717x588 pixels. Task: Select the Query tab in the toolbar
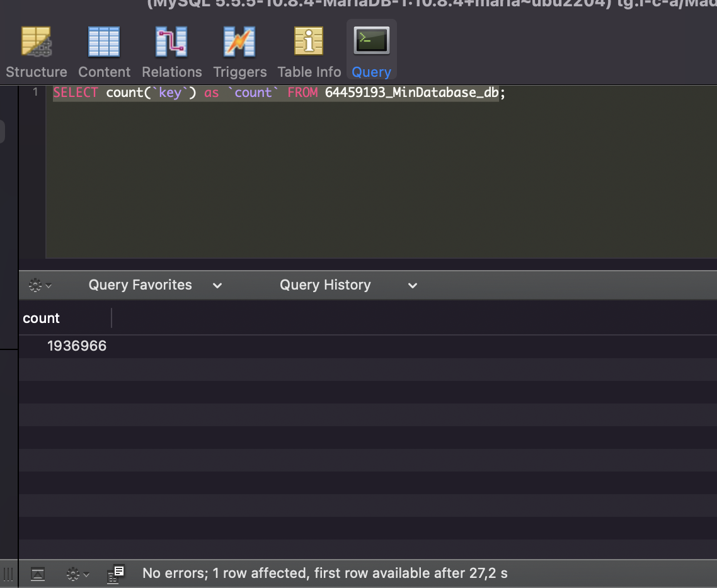(x=371, y=50)
